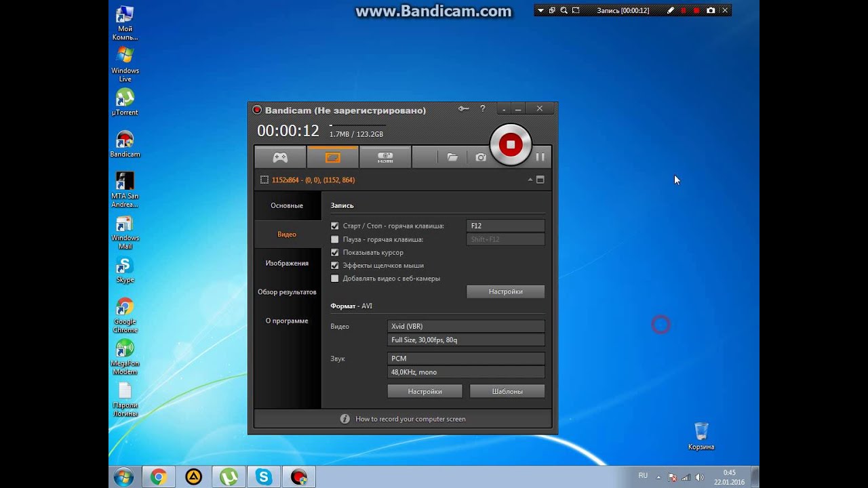Pause recording from overlay bar
This screenshot has width=868, height=488.
(684, 11)
